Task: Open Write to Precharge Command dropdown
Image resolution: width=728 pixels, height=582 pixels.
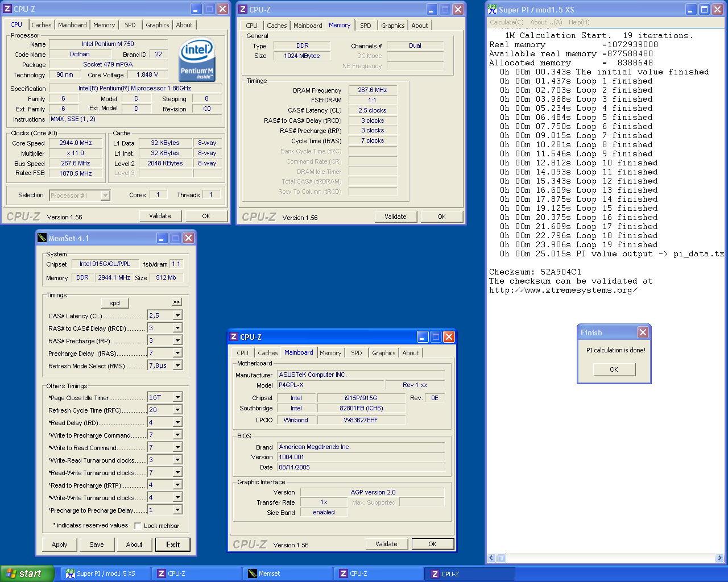Action: (177, 435)
